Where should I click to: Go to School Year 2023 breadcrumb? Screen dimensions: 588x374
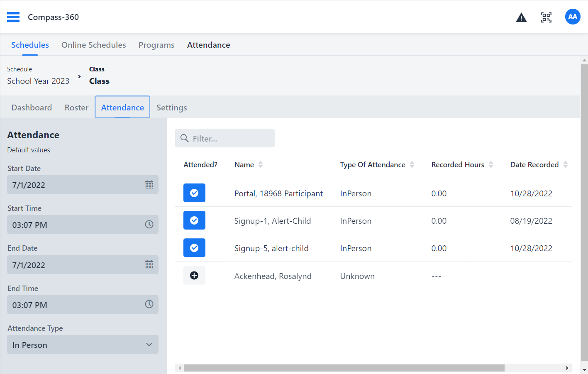point(38,81)
